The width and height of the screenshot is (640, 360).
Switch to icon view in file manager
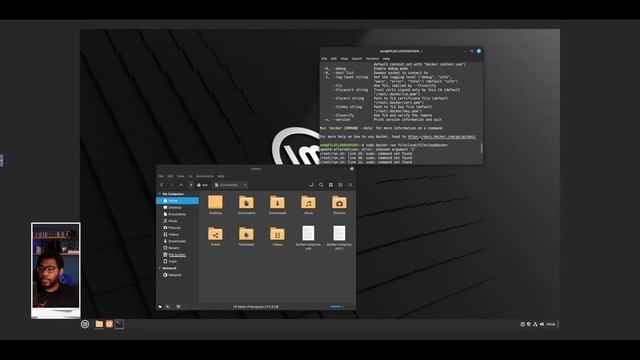pos(331,185)
